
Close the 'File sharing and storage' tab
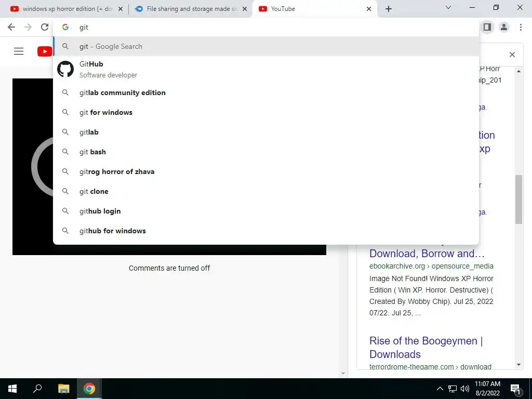(245, 9)
